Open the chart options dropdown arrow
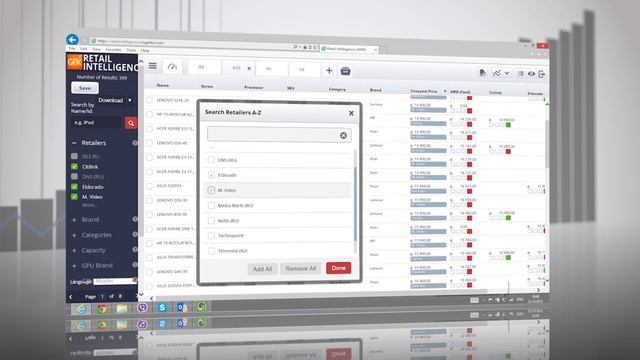 click(507, 73)
